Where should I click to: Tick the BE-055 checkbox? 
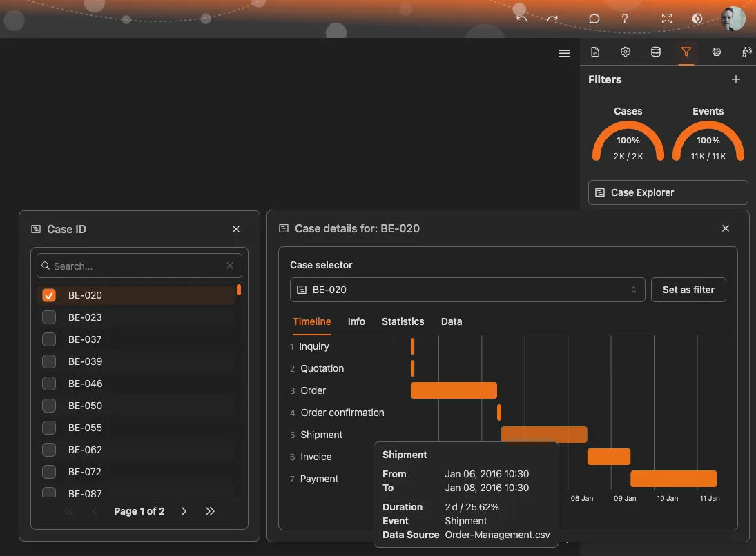(49, 428)
